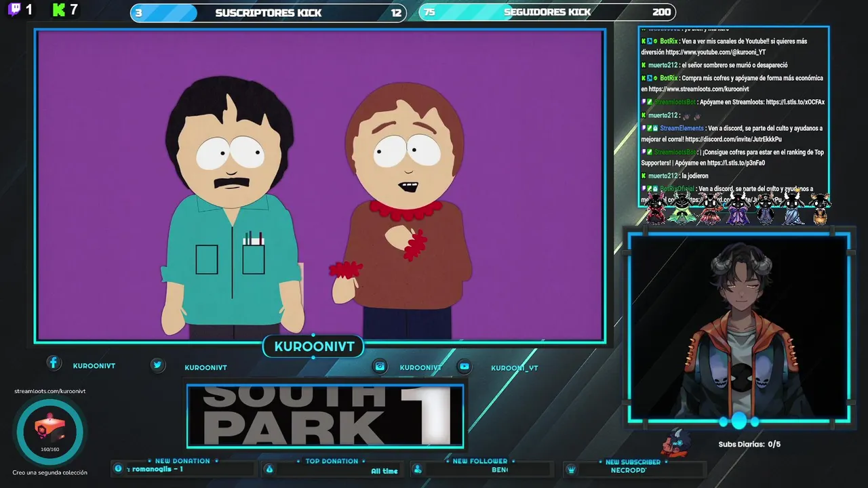
Task: Open the l.stls.to/xOCFAx link
Action: click(x=795, y=102)
